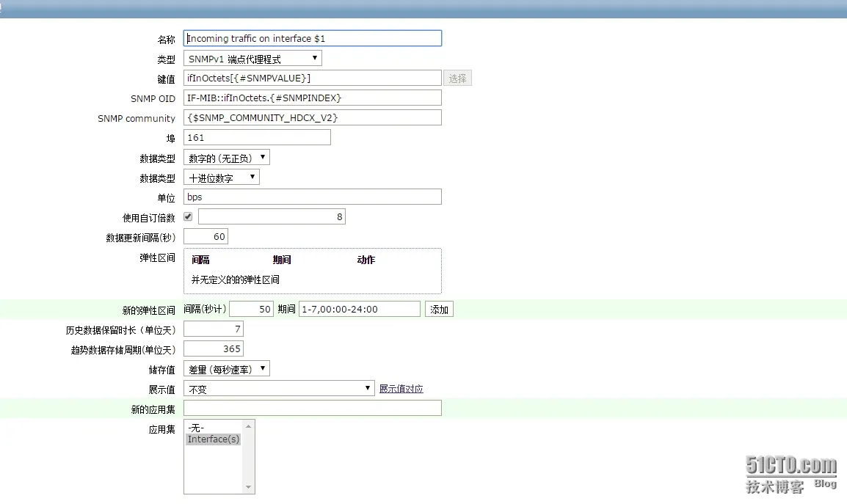Click the custom multiplier field showing 8
Viewport: 847px width, 504px height.
click(x=272, y=216)
